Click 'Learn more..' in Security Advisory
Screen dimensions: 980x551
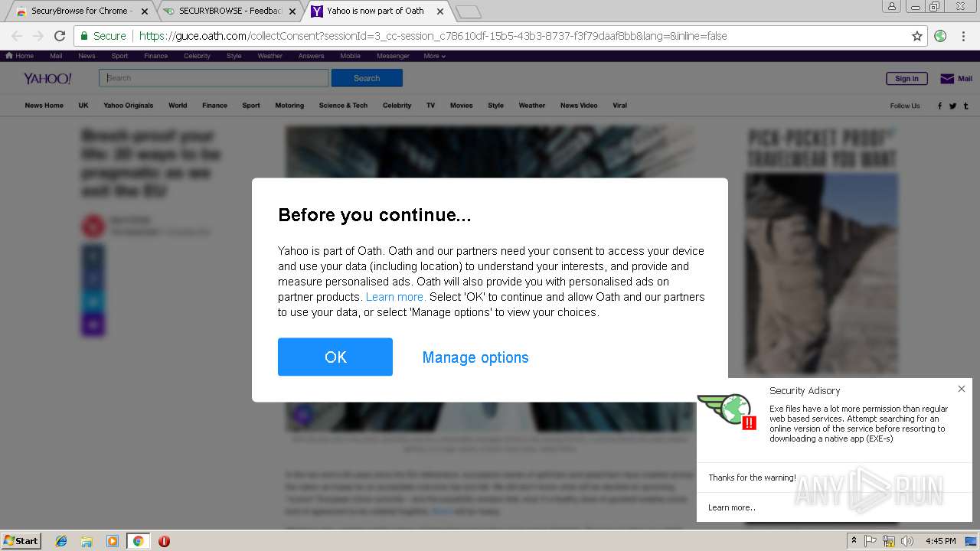[x=732, y=507]
